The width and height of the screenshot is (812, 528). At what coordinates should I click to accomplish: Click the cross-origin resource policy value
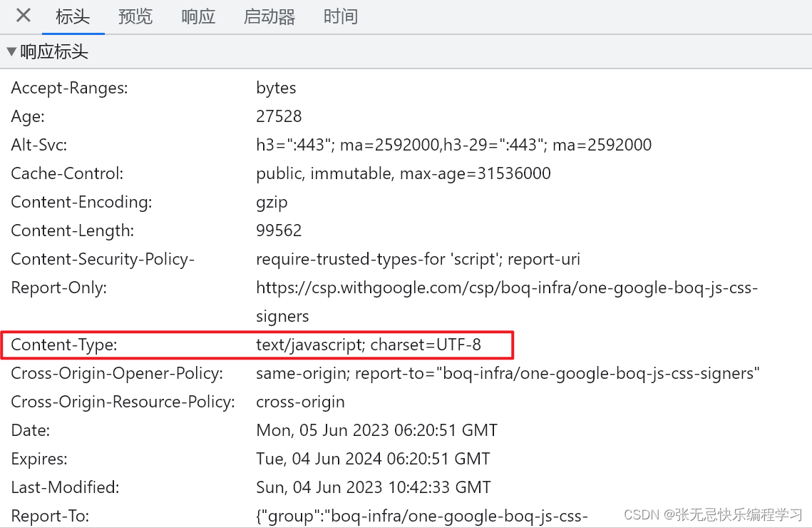click(300, 401)
